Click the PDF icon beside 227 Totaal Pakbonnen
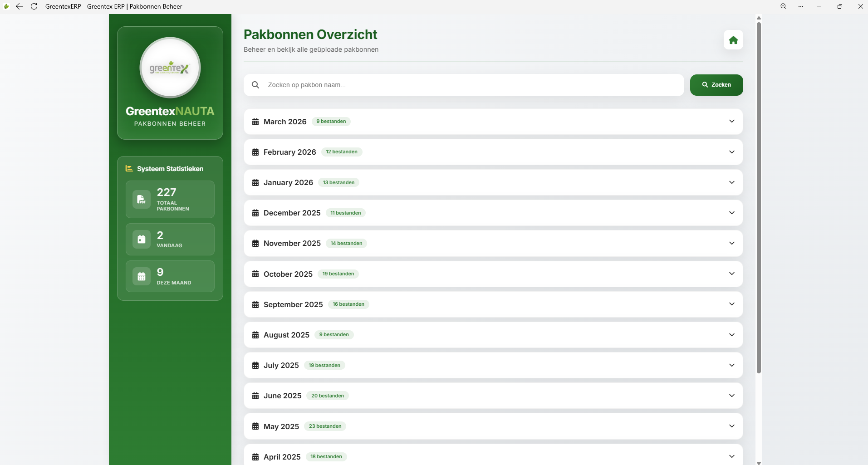868x465 pixels. pyautogui.click(x=142, y=200)
